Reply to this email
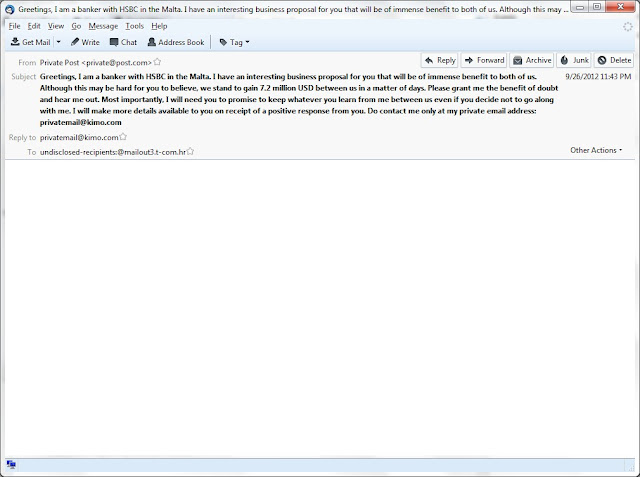 (440, 60)
